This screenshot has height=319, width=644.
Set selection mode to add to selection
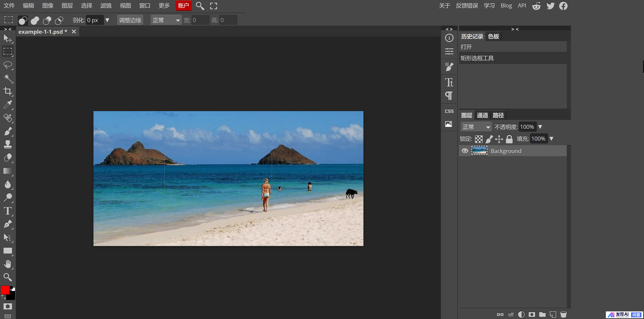coord(35,20)
